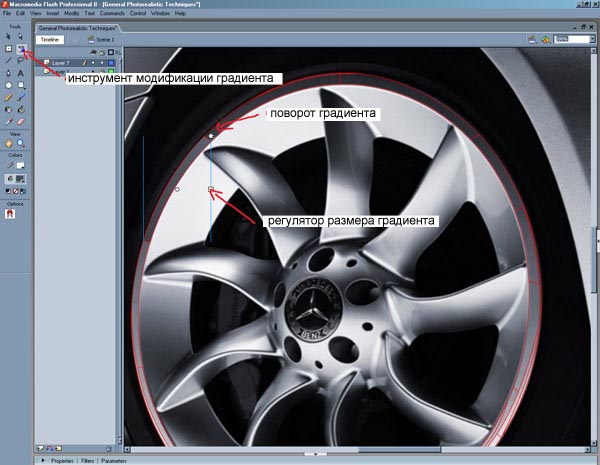The image size is (600, 465).
Task: Click the Layer 7 outline color square
Action: (111, 63)
